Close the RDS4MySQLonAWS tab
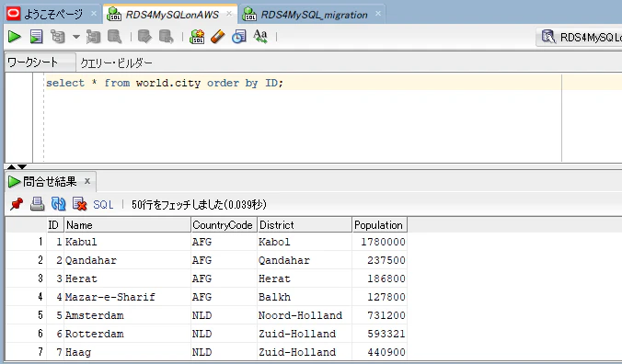Screen dimensions: 622x364 (x=229, y=14)
